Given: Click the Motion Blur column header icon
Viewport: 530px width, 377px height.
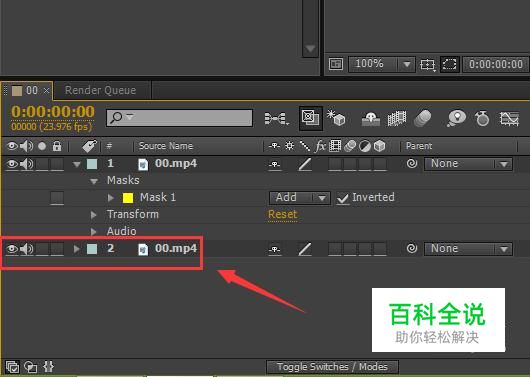Looking at the screenshot, I should 350,146.
